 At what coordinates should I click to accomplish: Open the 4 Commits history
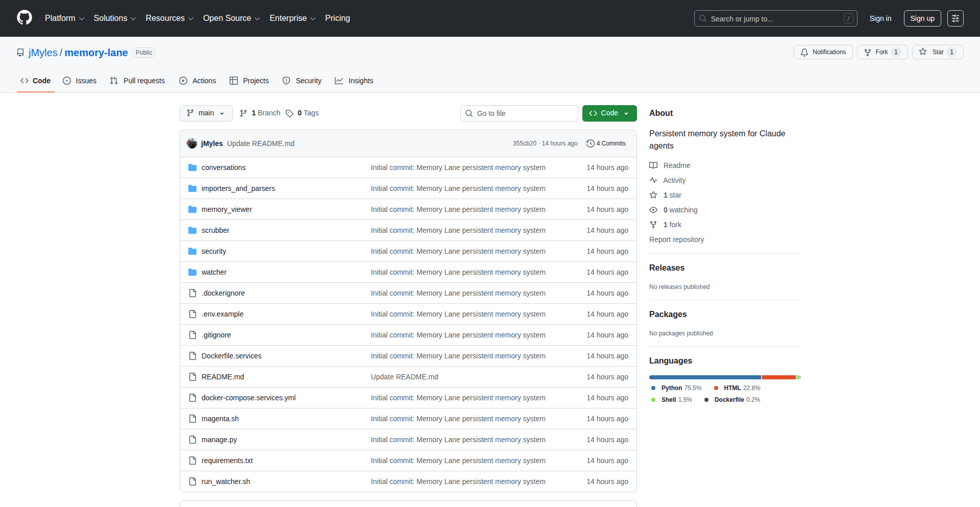[x=606, y=143]
